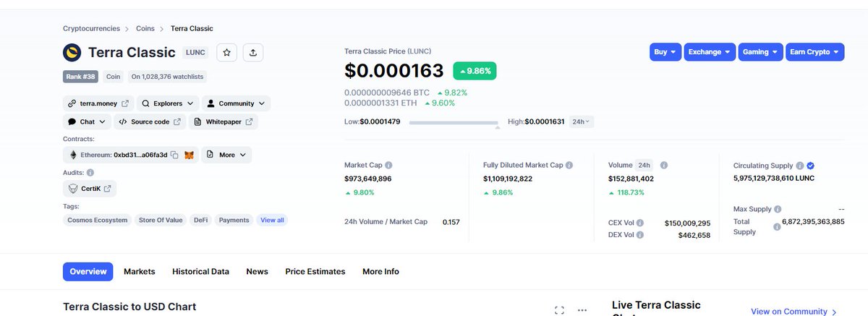Click the $0.000163 price value

(394, 71)
